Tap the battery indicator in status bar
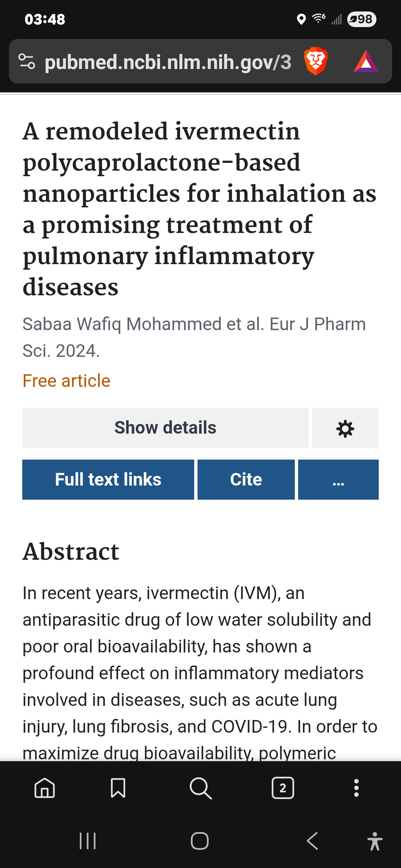 tap(361, 19)
